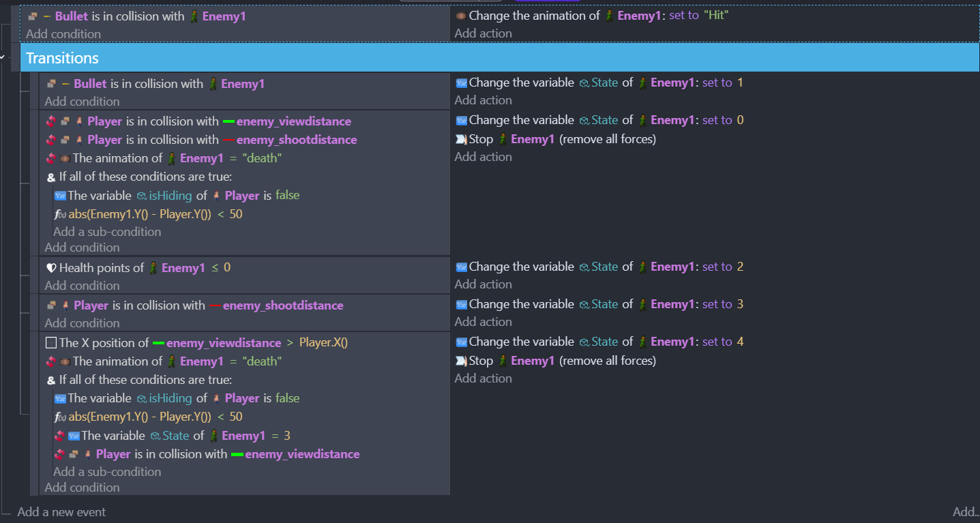Click the position icon before 'The X position of'

tap(51, 343)
